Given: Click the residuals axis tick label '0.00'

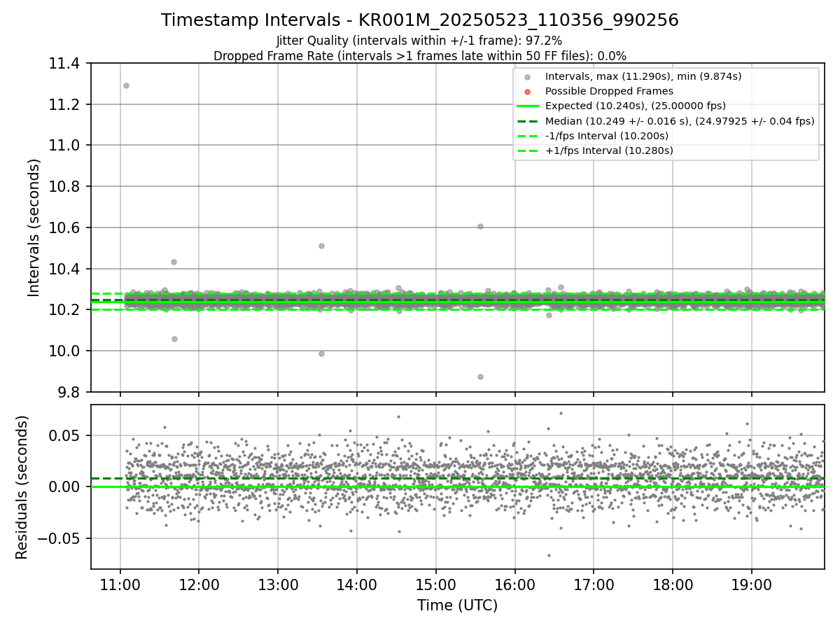Looking at the screenshot, I should tap(66, 486).
